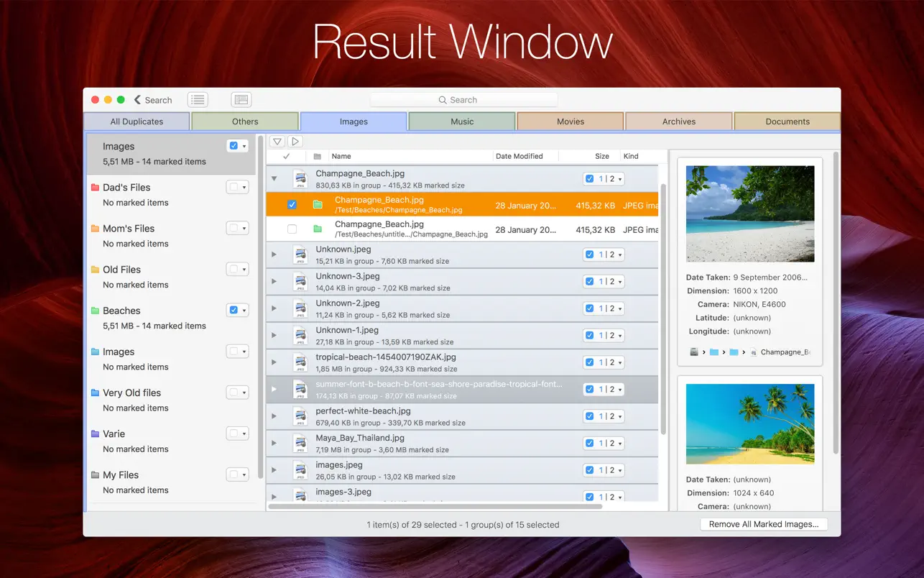Click the horizontal scrollbar under the file list

pos(435,506)
